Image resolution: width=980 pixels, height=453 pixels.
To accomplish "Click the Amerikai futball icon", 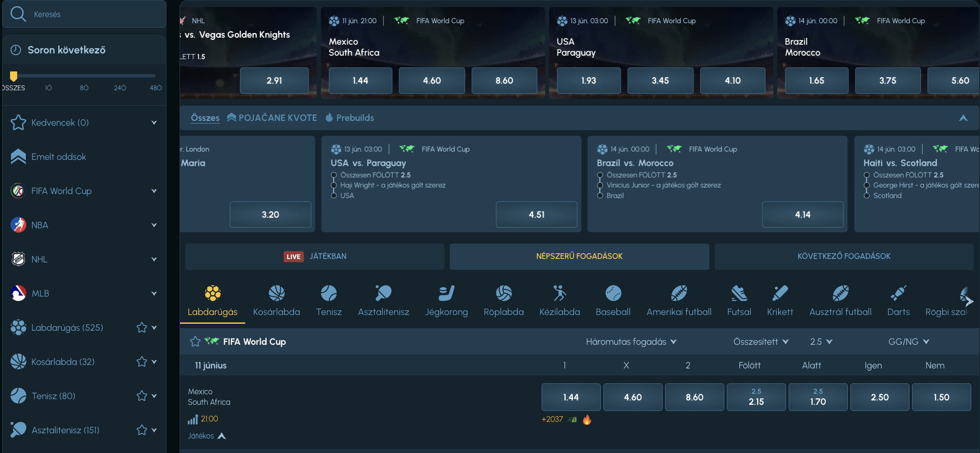I will coord(679,293).
